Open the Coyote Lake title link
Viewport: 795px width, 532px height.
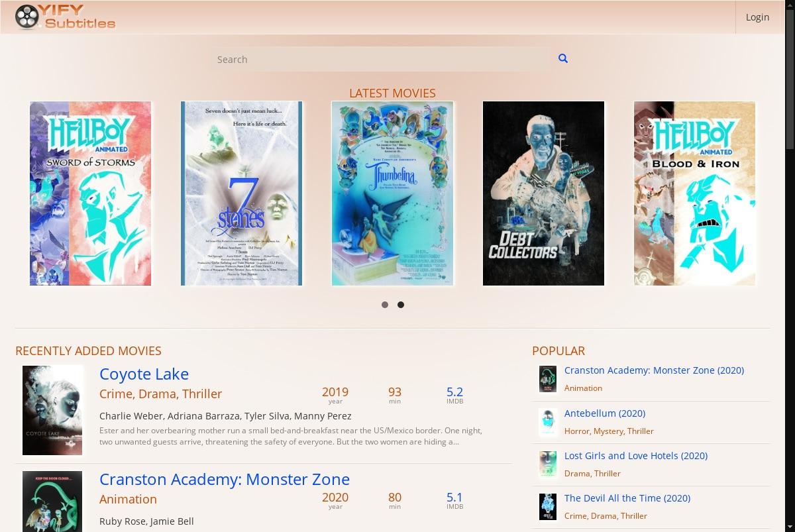pos(144,374)
